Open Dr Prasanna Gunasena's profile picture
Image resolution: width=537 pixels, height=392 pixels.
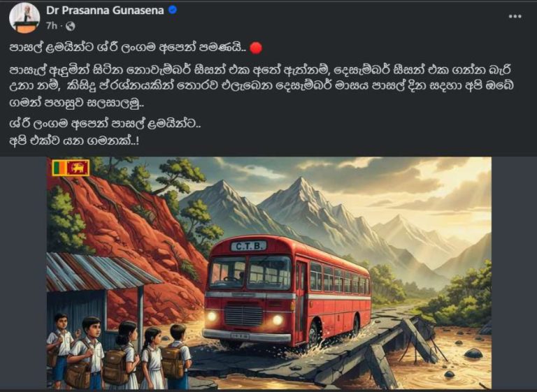[24, 17]
